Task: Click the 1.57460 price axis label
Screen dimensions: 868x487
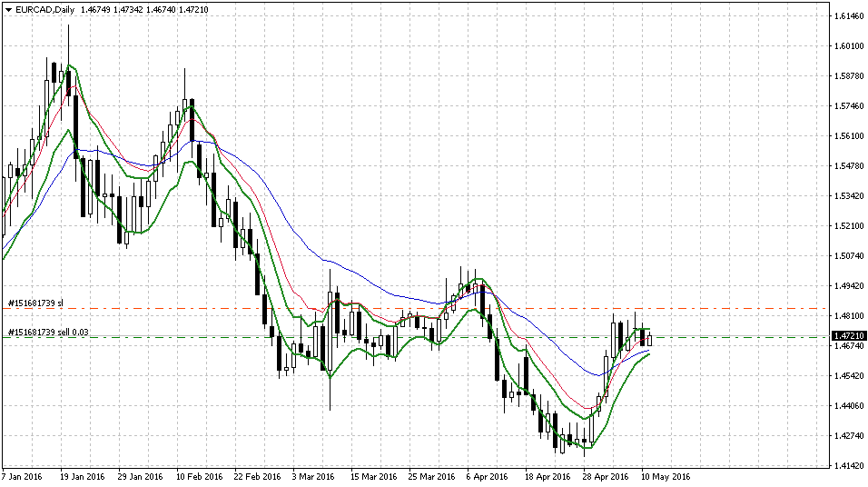Action: pyautogui.click(x=849, y=105)
